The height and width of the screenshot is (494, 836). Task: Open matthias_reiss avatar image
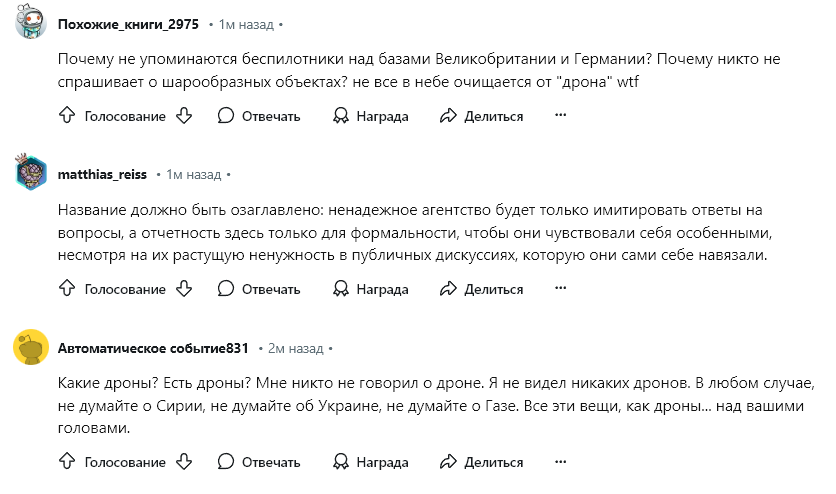coord(30,172)
